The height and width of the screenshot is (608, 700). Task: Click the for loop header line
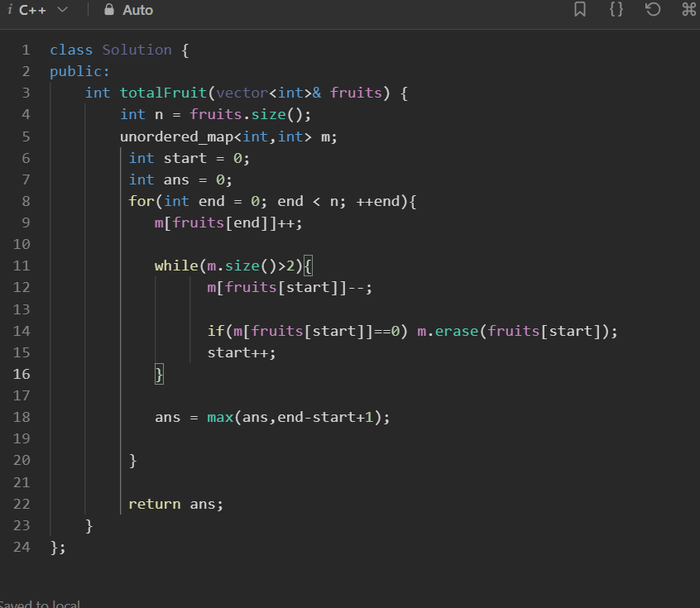(x=272, y=201)
